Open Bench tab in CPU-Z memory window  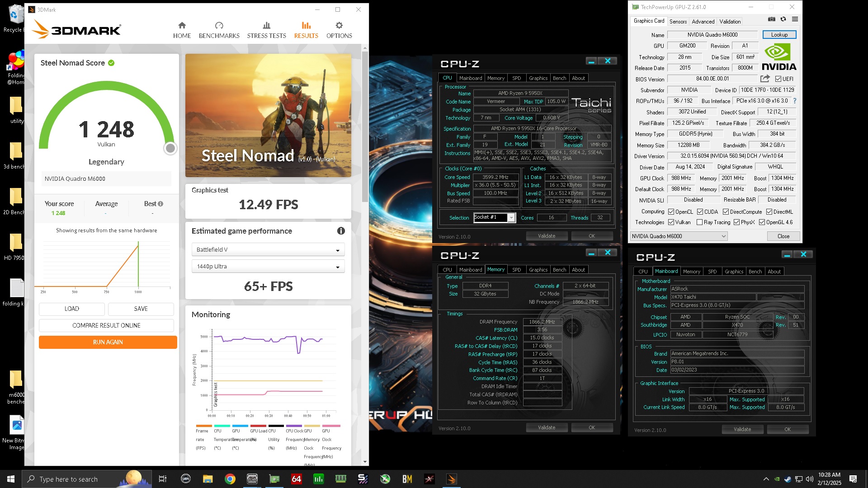[x=559, y=270]
